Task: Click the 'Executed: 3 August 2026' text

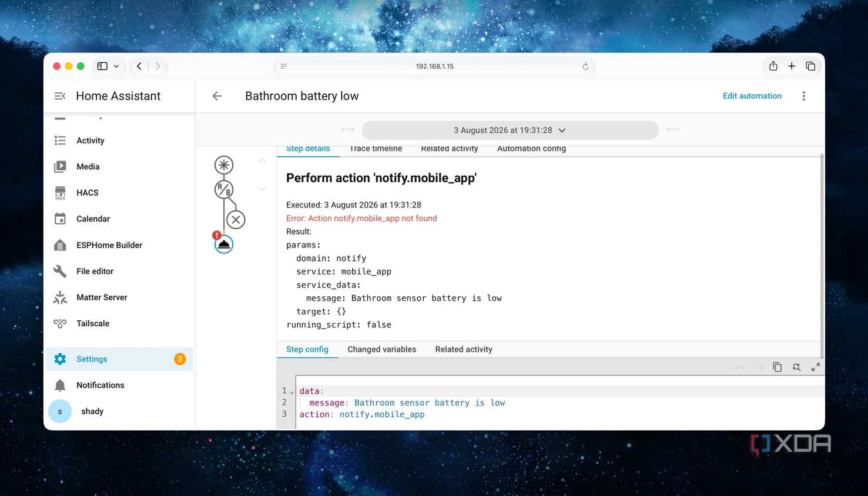Action: (x=354, y=205)
